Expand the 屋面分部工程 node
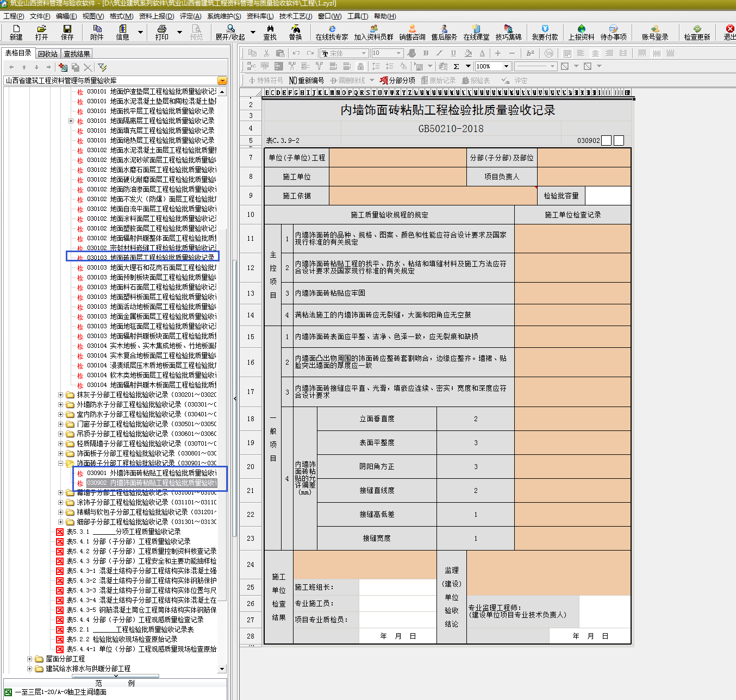This screenshot has height=700, width=736. 30,659
